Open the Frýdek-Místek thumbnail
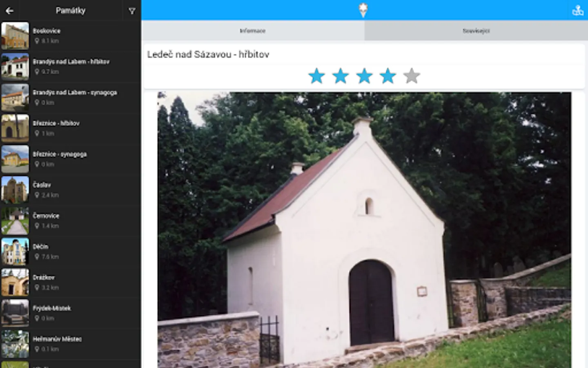 [15, 313]
